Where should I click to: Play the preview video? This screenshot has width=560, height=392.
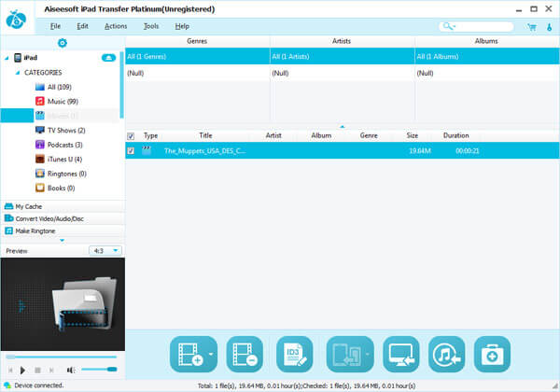22,371
